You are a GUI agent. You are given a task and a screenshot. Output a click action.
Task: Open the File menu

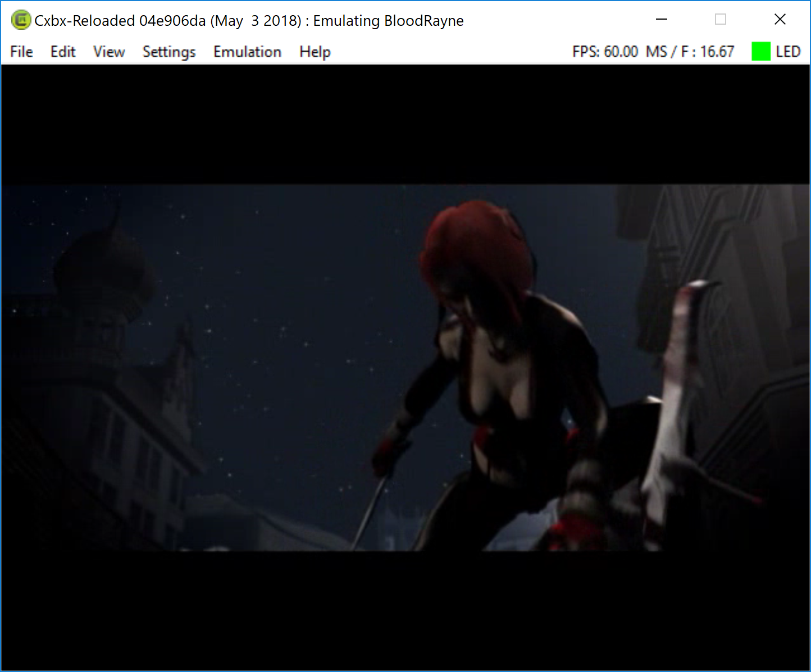point(21,52)
